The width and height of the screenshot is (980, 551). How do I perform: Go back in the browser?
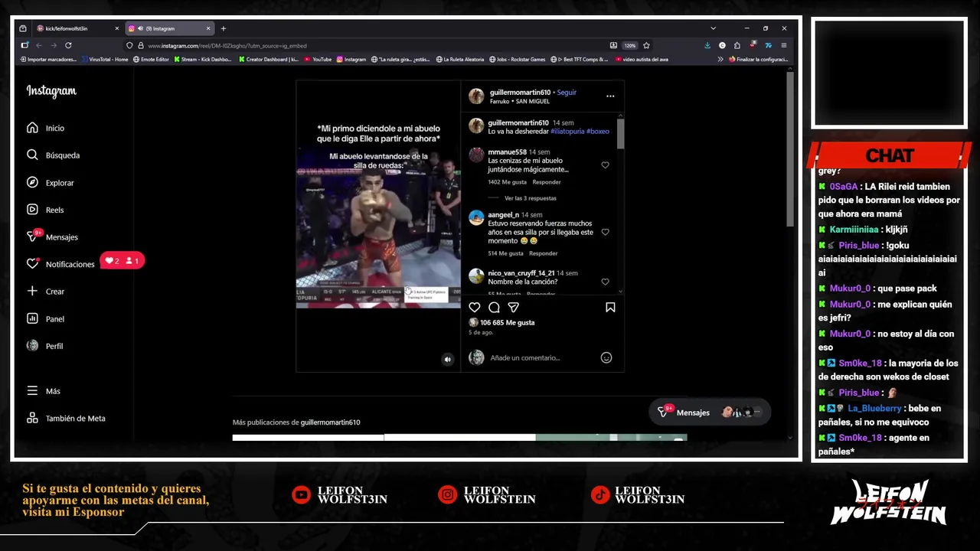click(38, 45)
